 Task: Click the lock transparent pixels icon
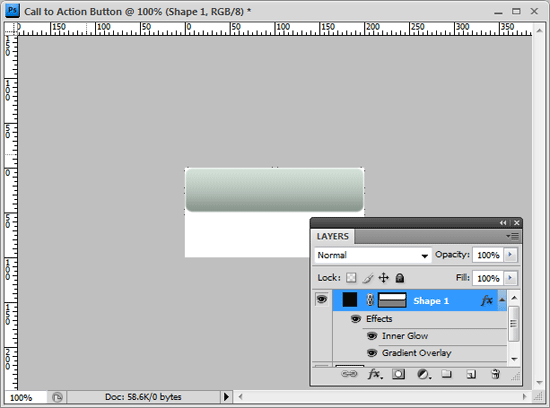[351, 278]
